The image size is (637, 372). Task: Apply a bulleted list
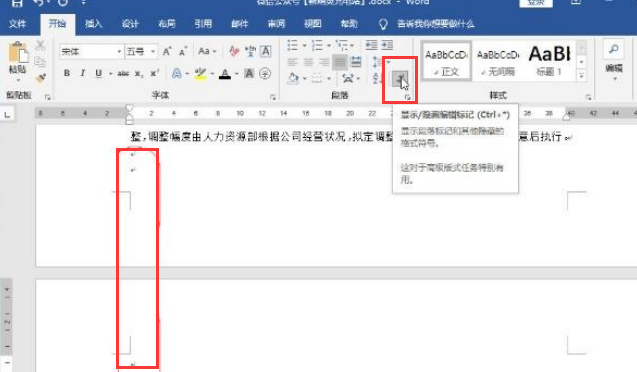(x=292, y=45)
